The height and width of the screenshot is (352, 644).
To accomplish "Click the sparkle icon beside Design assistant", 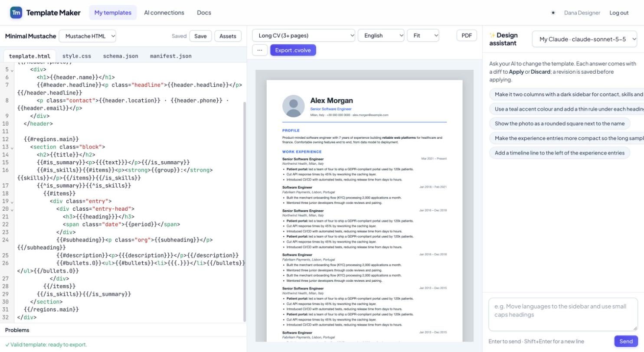I will tap(492, 35).
